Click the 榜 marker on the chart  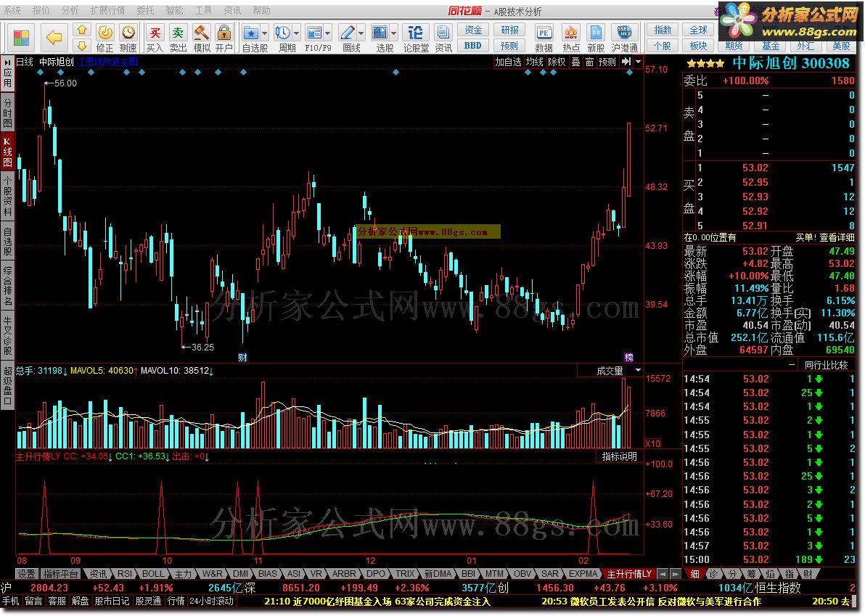point(629,358)
